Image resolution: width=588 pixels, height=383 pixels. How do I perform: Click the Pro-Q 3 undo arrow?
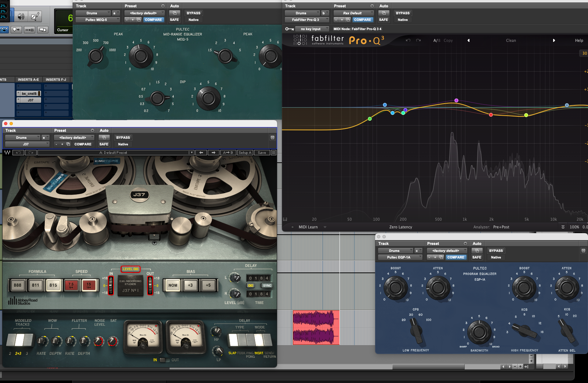point(408,40)
